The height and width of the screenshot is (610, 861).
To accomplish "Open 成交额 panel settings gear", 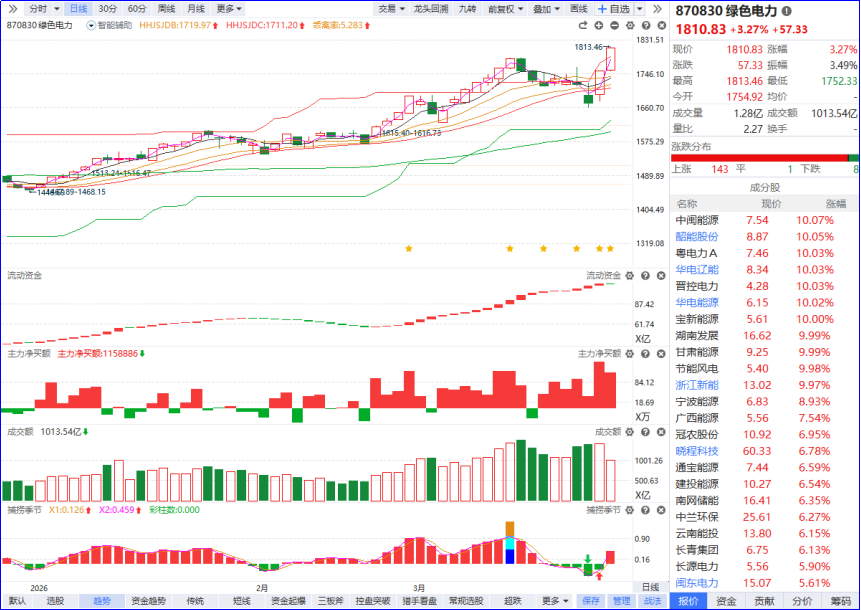I will [630, 432].
